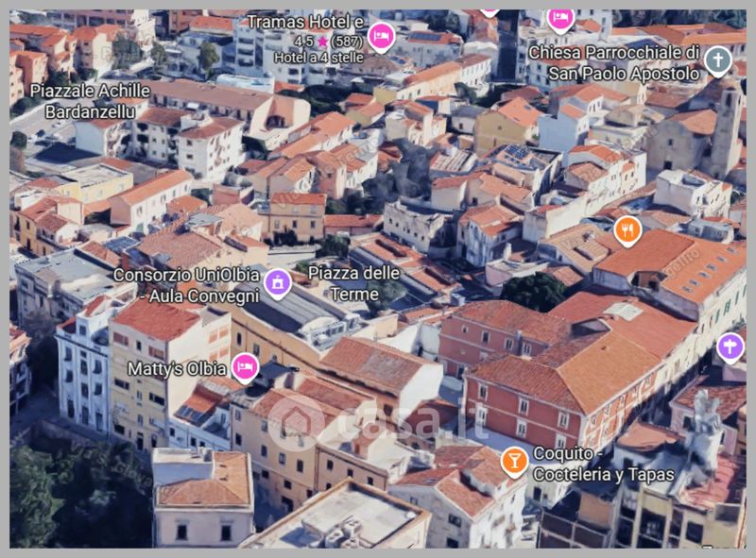Click Consorzio UniOlbia - Aula Convegni text

(x=186, y=285)
